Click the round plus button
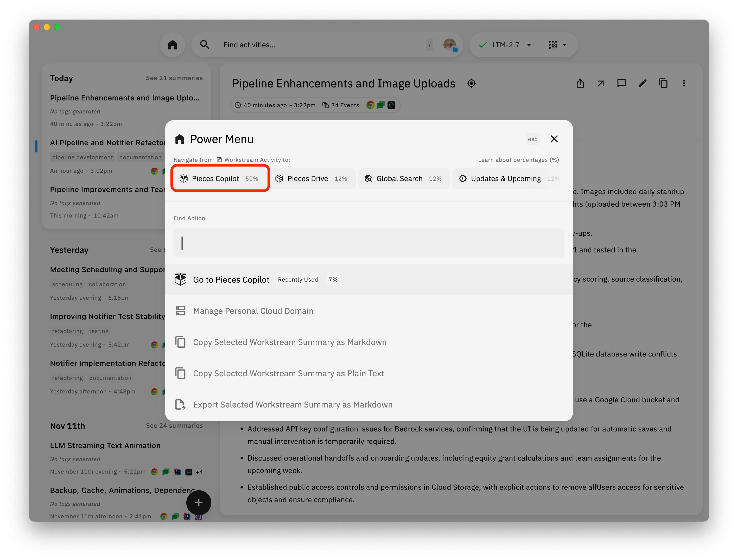 coord(199,502)
